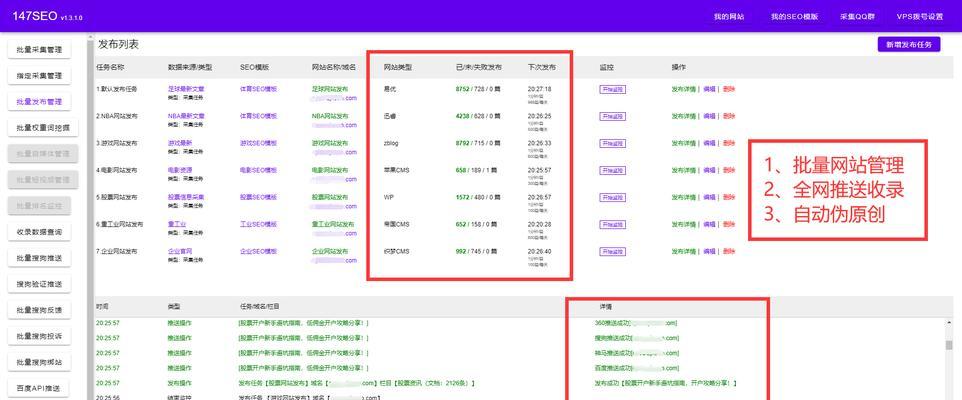View 发布详情 for NBA网站发布 task
Image resolution: width=962 pixels, height=400 pixels.
click(x=683, y=116)
